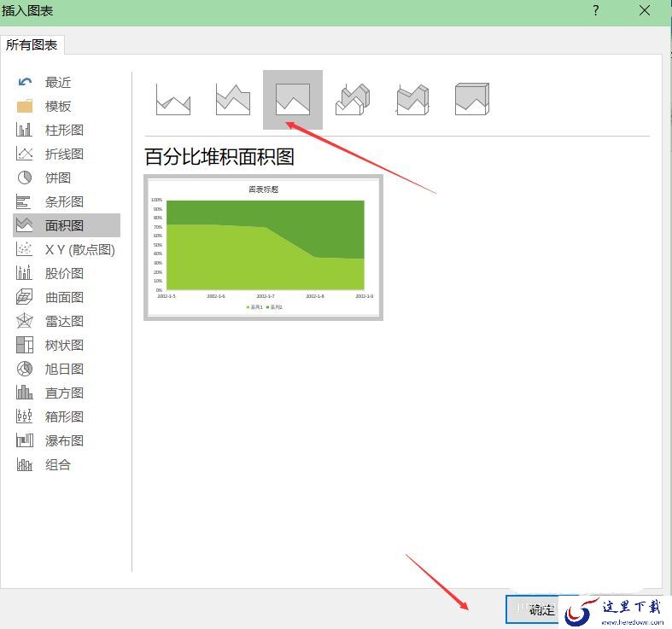The height and width of the screenshot is (629, 672).
Task: Select the 3-D 100% stacked area icon
Action: 471,100
